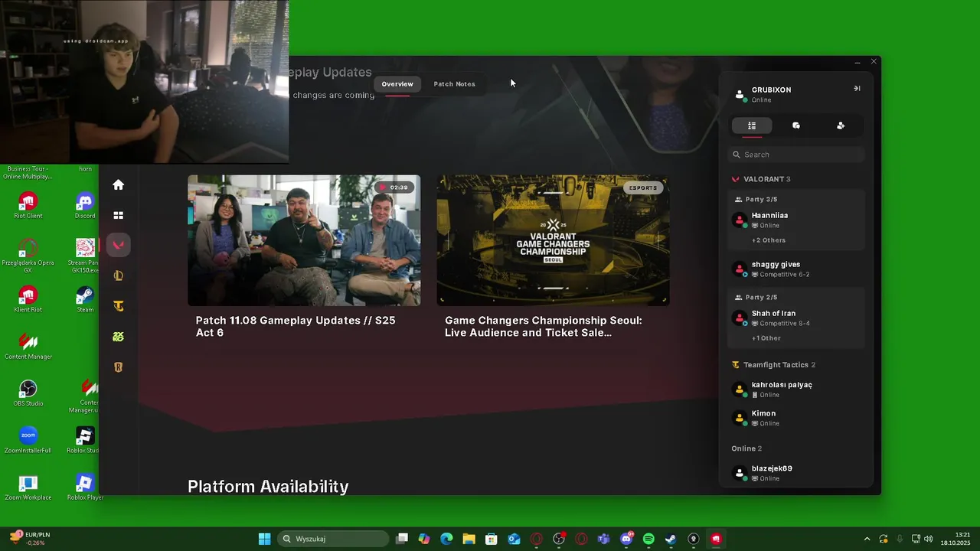Show the friends list tab icon
Image resolution: width=980 pixels, height=551 pixels.
[x=752, y=126]
